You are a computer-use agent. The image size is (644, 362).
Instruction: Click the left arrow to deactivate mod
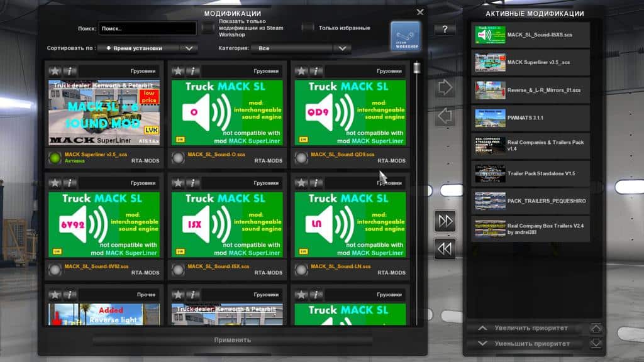(x=445, y=116)
